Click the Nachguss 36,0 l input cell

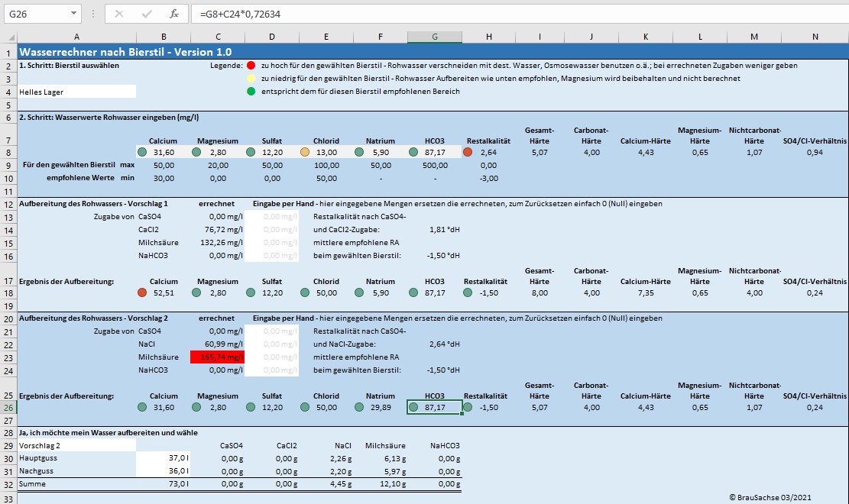(x=164, y=471)
